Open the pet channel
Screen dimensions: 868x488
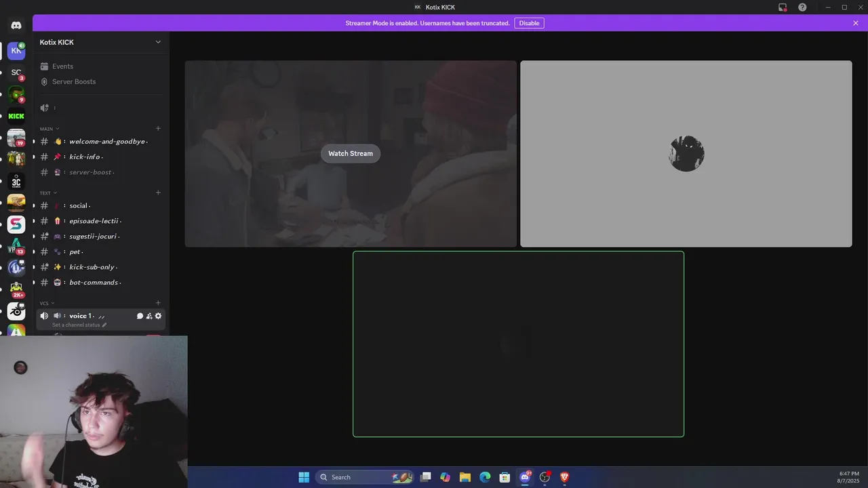click(101, 251)
